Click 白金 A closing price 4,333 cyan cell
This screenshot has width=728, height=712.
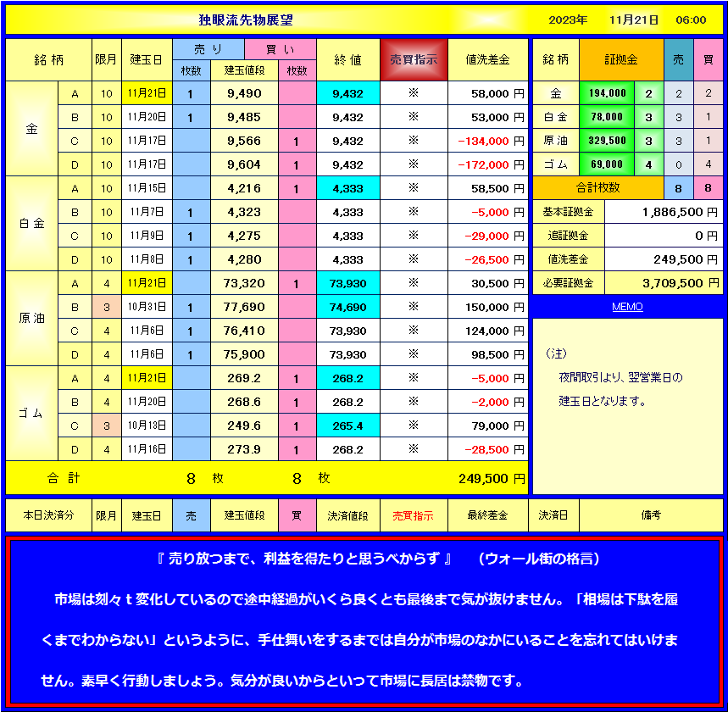(347, 188)
